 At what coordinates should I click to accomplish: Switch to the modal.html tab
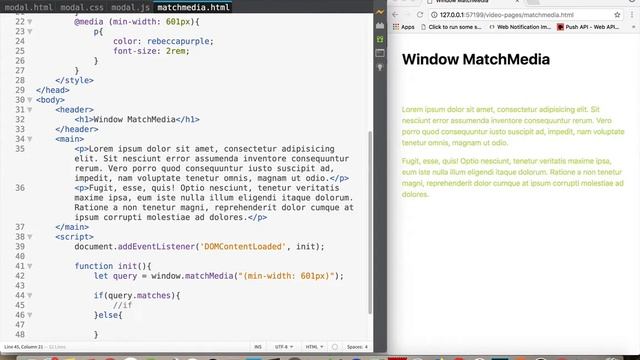(x=29, y=7)
